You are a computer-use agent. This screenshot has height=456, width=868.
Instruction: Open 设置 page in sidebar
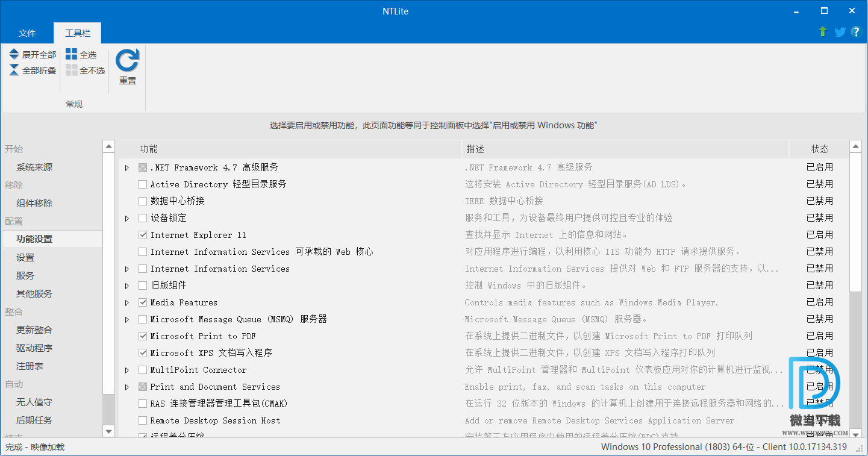pos(25,257)
